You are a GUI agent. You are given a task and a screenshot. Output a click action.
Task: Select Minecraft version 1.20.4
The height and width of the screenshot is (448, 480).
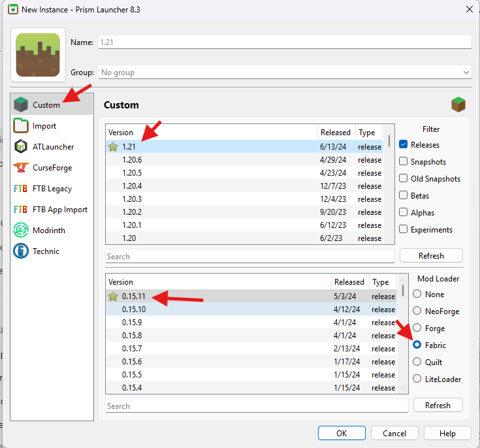point(245,186)
